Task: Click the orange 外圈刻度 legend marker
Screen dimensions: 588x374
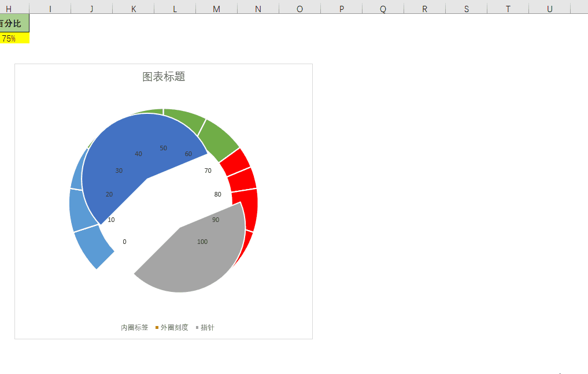Action: click(157, 328)
